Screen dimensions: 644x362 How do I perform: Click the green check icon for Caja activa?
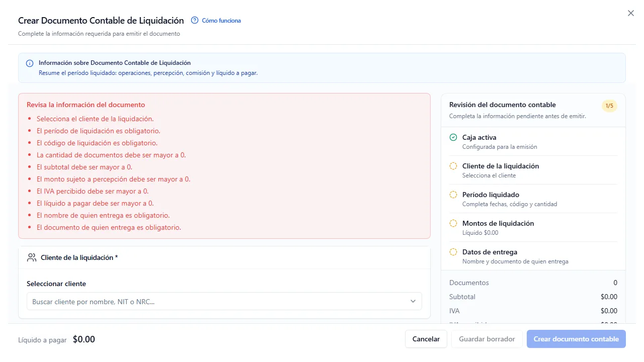coord(453,137)
